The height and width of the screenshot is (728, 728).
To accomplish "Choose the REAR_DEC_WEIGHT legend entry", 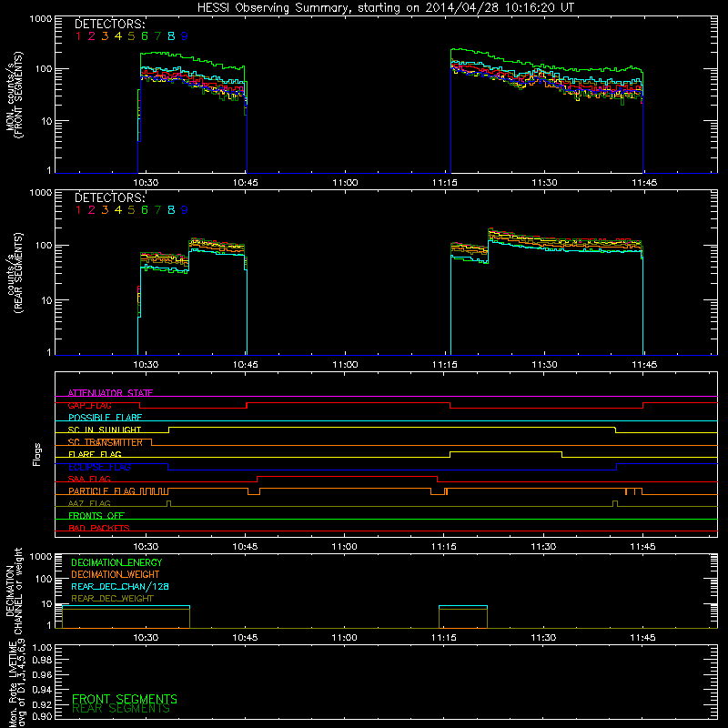I will coord(112,599).
